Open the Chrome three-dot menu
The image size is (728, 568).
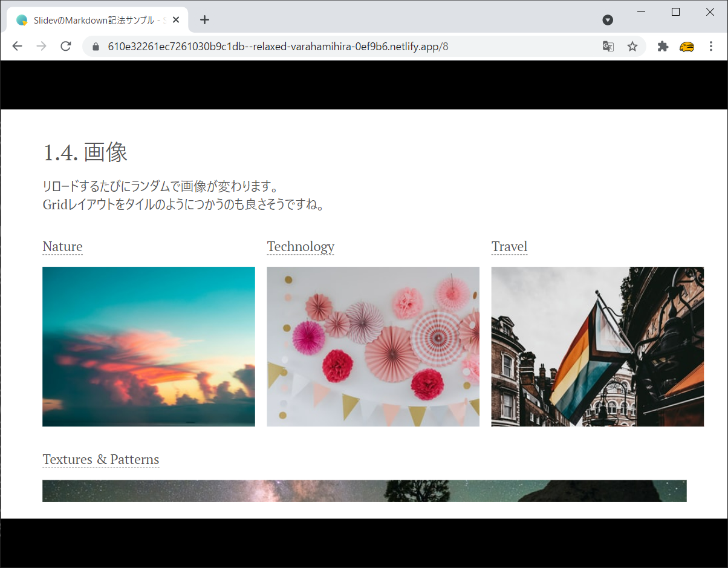711,46
